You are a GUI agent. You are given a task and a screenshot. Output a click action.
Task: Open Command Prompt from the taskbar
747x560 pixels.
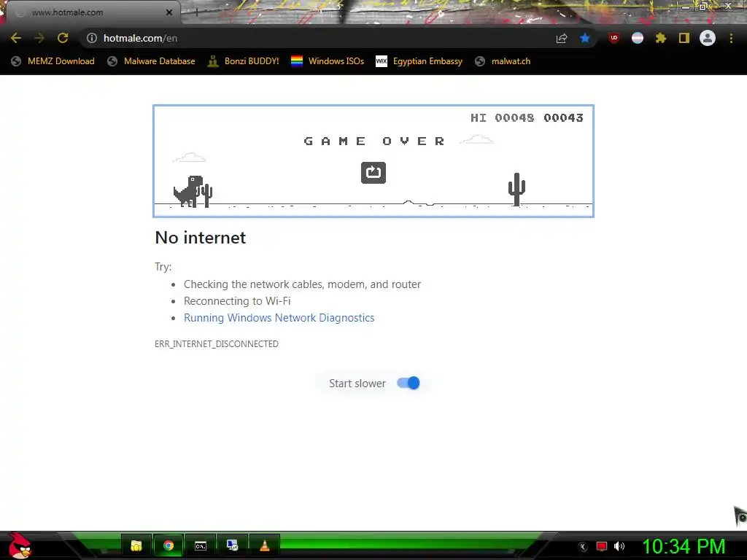pyautogui.click(x=201, y=545)
